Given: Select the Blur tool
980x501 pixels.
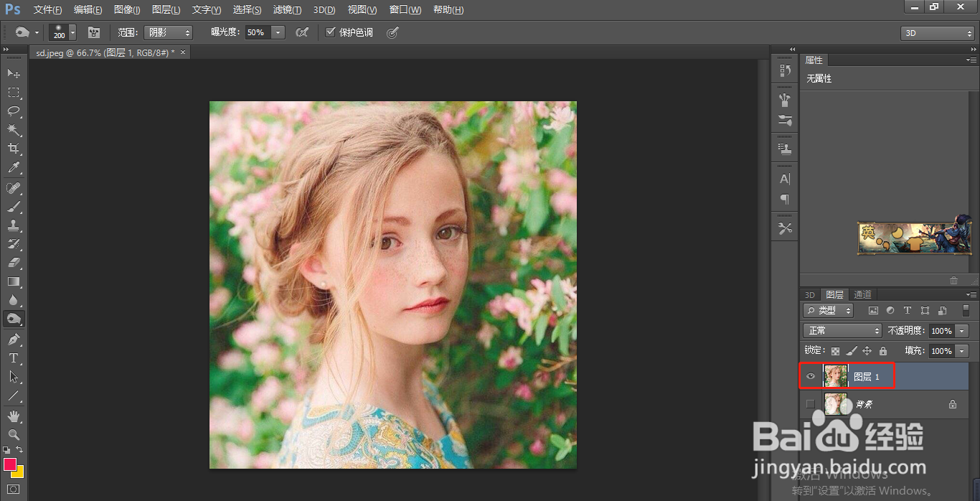Looking at the screenshot, I should 14,300.
